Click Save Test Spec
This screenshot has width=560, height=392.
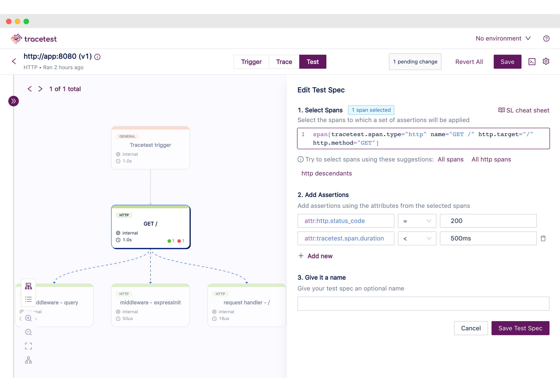pyautogui.click(x=520, y=328)
